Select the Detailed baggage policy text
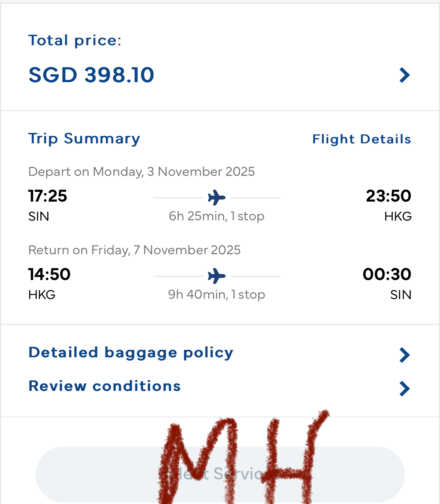This screenshot has width=440, height=504. point(131,353)
